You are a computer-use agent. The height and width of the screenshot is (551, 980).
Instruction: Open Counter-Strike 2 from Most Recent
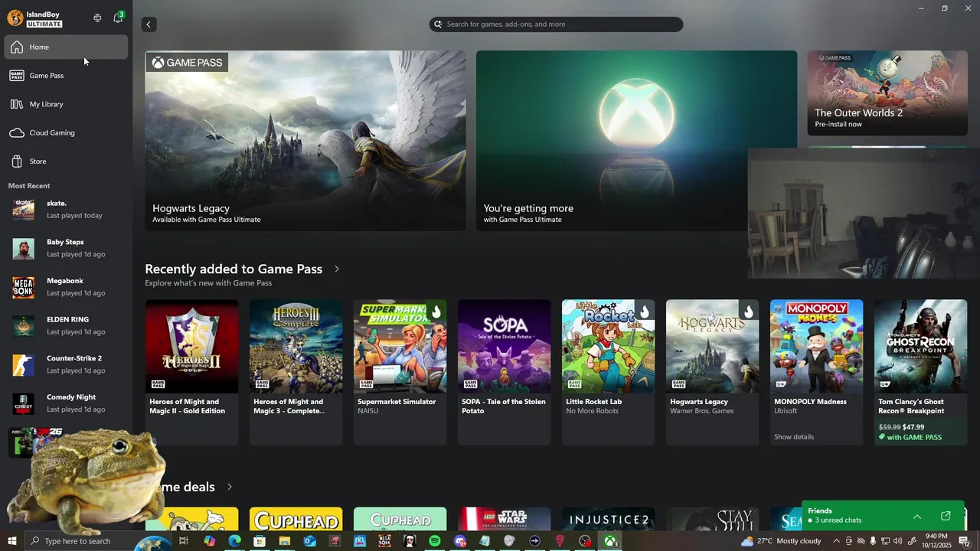(66, 364)
